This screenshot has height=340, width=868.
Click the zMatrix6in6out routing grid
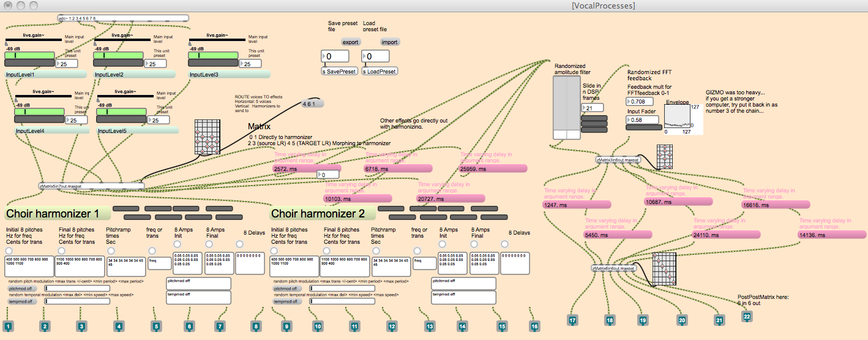[x=662, y=267]
